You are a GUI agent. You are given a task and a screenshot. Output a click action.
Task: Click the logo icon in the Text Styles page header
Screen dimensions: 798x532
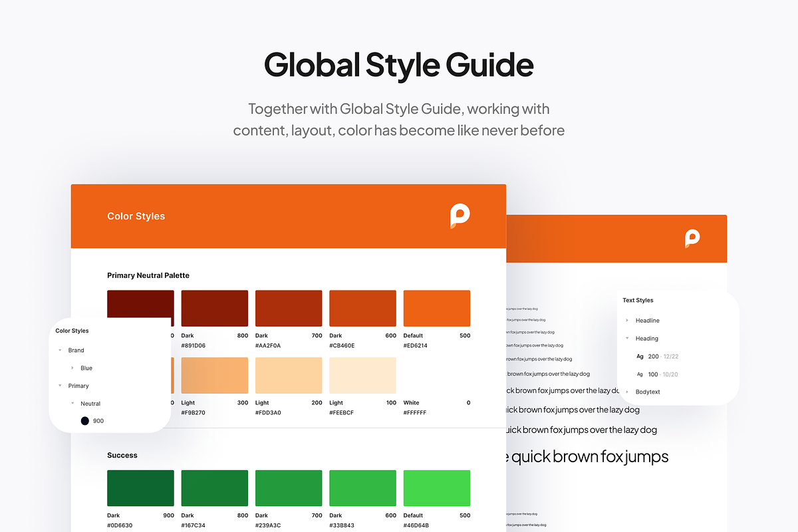(693, 238)
